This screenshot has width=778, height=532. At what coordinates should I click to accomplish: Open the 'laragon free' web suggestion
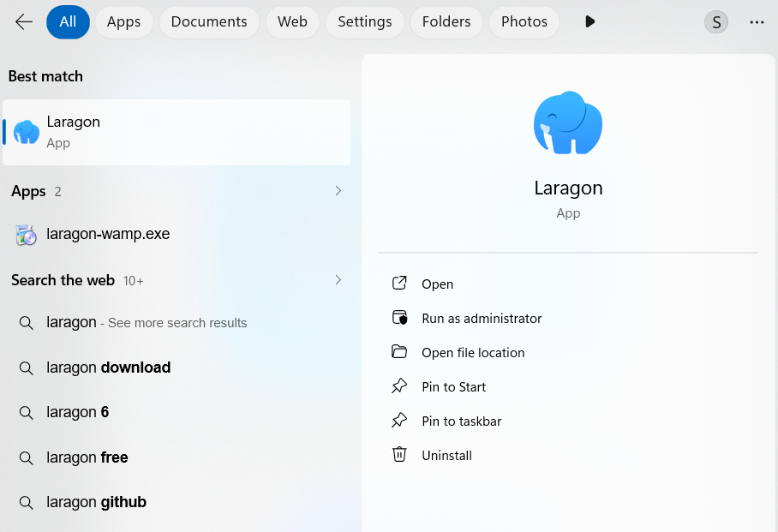pos(177,457)
